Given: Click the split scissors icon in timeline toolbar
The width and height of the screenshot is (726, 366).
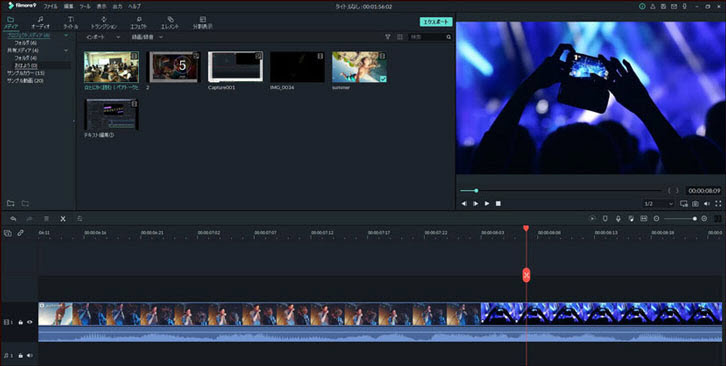Looking at the screenshot, I should pyautogui.click(x=63, y=219).
